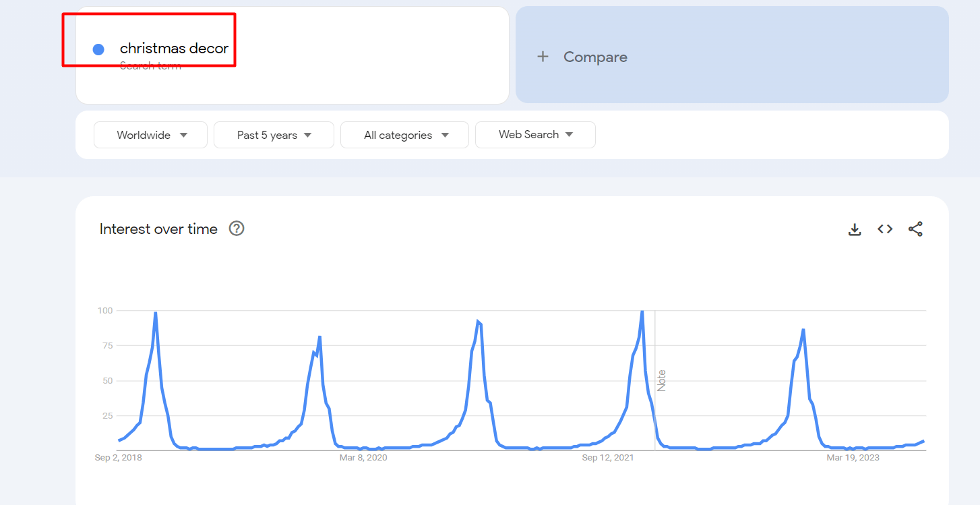Download the Interest over time data
The image size is (980, 505).
(855, 229)
